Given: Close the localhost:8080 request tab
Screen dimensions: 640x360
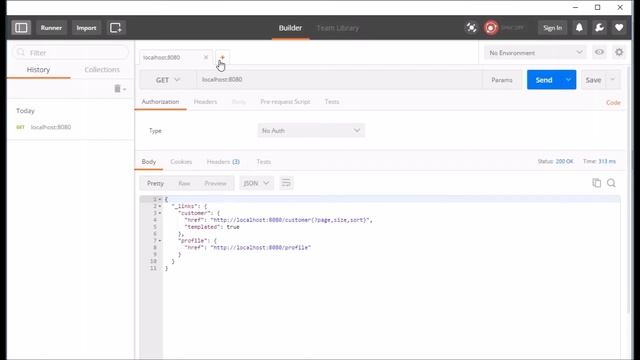Looking at the screenshot, I should (x=206, y=57).
